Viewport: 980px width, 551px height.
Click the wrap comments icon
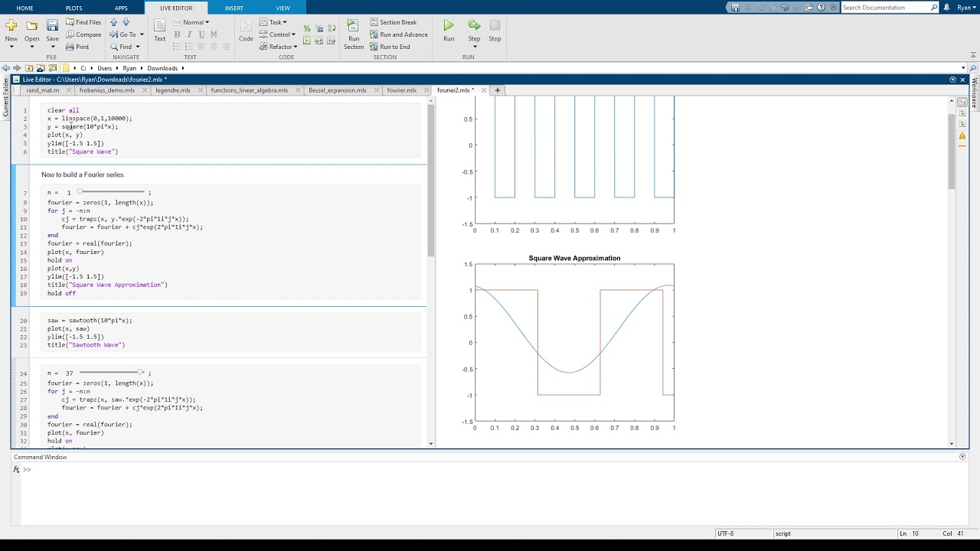tap(330, 29)
